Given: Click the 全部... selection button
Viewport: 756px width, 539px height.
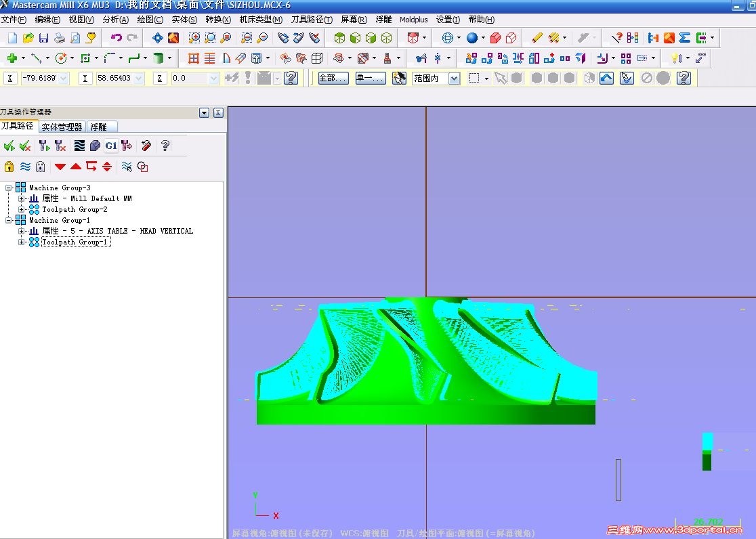Looking at the screenshot, I should [333, 78].
